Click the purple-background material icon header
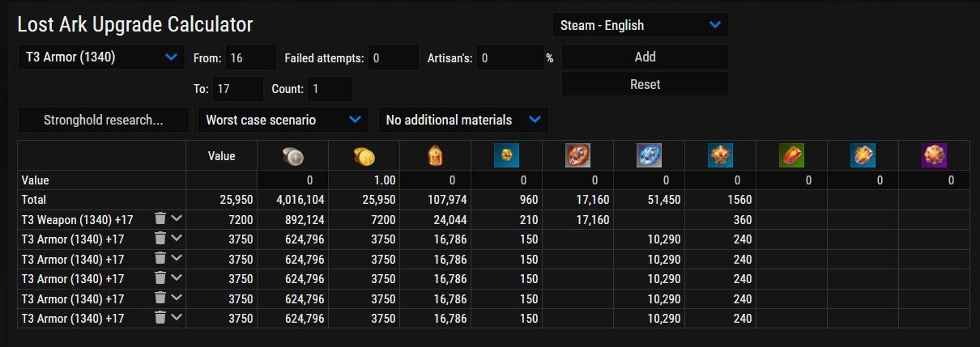 tap(935, 155)
